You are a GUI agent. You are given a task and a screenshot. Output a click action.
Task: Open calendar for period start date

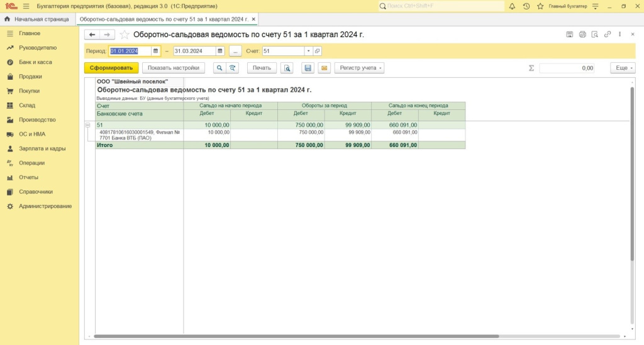click(156, 51)
